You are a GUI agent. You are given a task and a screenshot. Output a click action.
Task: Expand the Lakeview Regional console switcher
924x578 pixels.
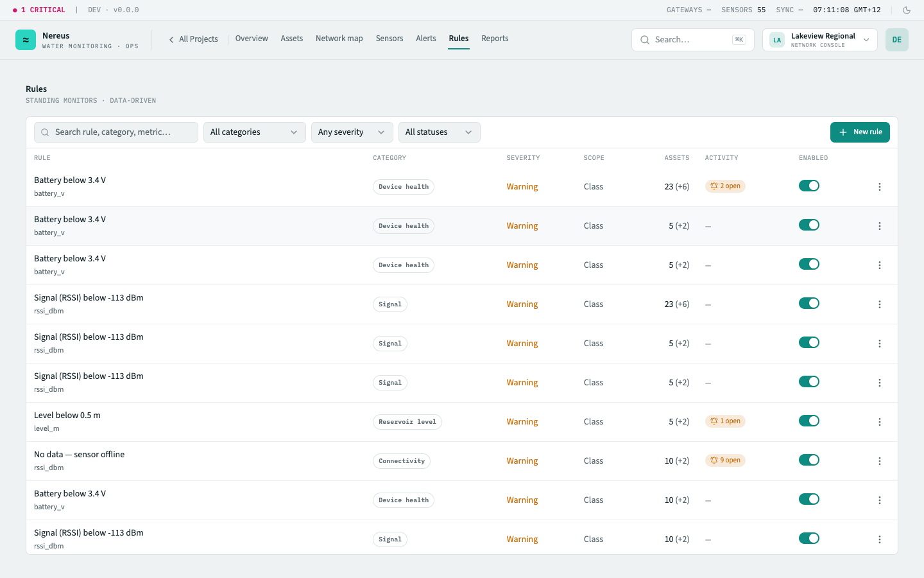coord(820,40)
